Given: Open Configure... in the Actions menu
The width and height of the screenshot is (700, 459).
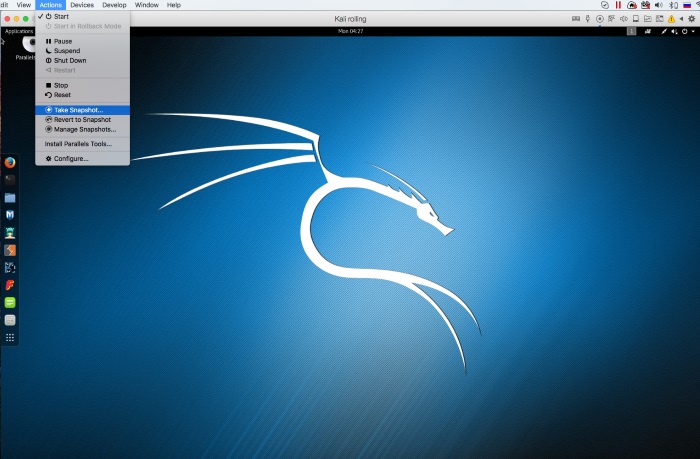Looking at the screenshot, I should 83,159.
